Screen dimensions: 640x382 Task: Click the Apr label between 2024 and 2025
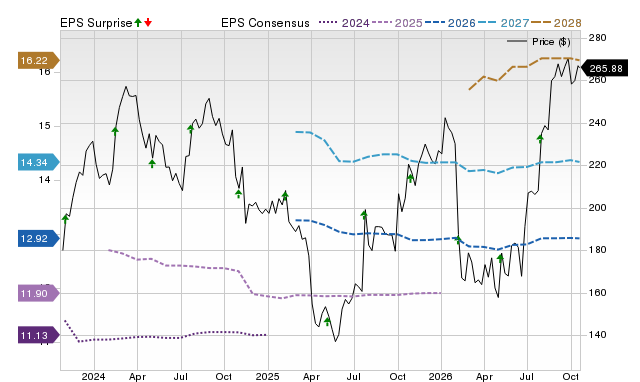[137, 376]
